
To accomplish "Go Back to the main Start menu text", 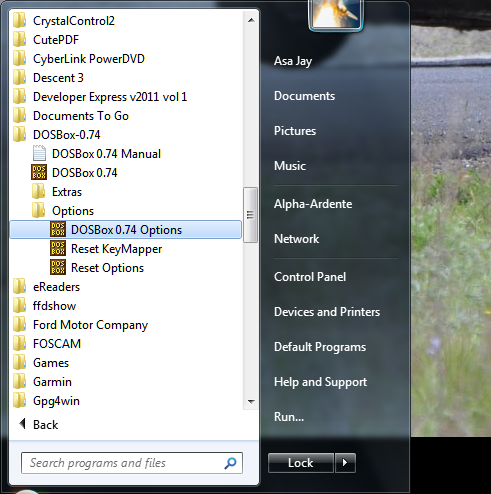I will pyautogui.click(x=46, y=425).
